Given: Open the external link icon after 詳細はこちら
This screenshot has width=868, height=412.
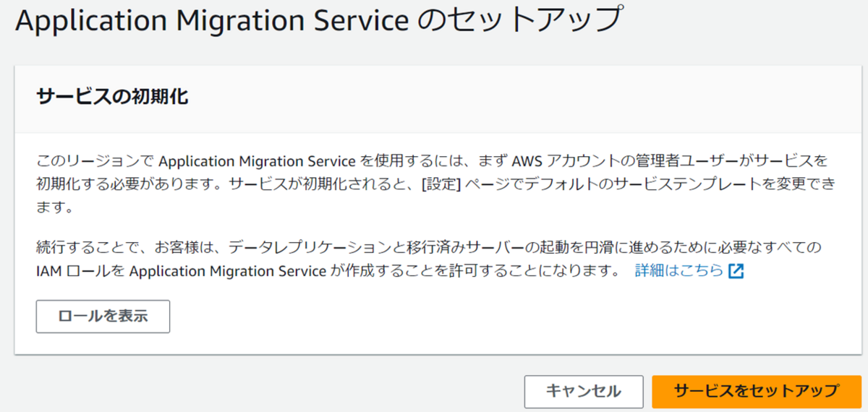Looking at the screenshot, I should click(736, 272).
